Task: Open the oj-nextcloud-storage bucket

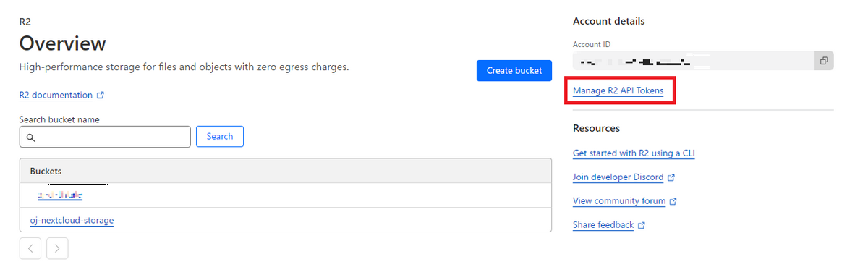Action: (67, 220)
